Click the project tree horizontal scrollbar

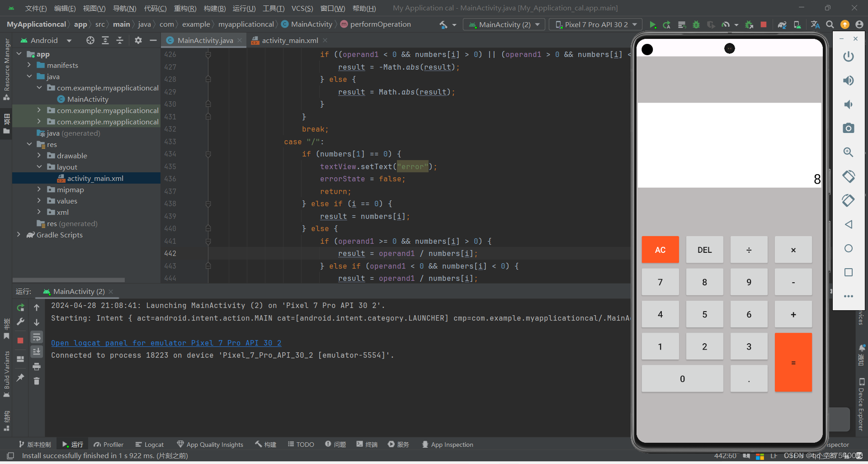[x=69, y=280]
